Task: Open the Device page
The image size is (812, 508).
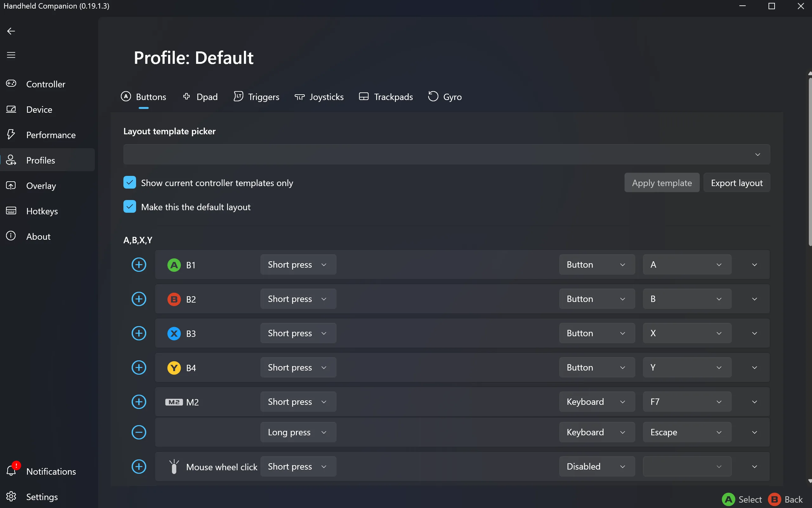Action: pyautogui.click(x=48, y=109)
